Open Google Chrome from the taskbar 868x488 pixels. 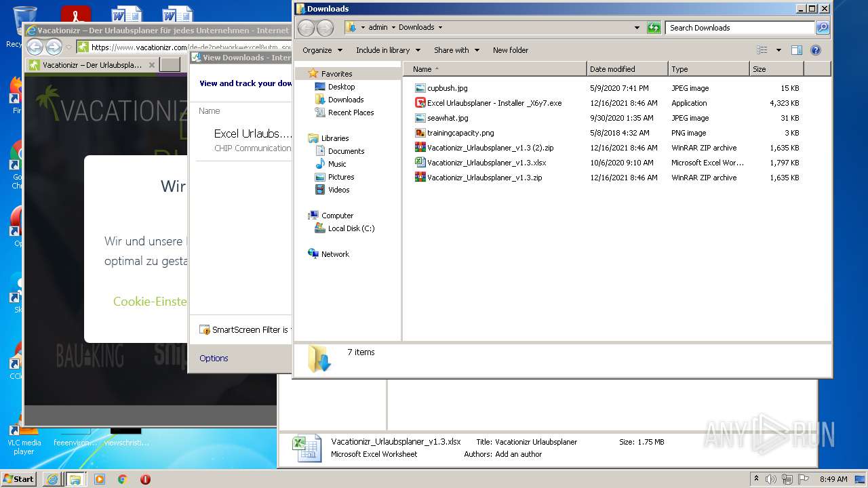click(122, 479)
